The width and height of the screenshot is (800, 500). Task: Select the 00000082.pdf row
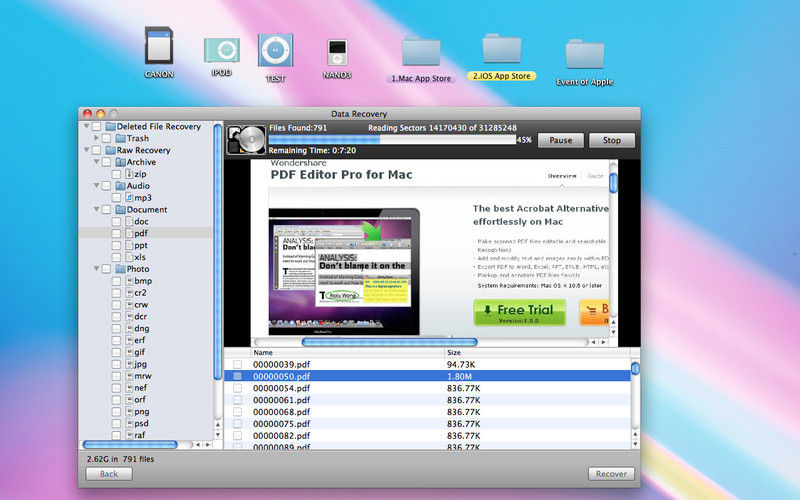[428, 436]
